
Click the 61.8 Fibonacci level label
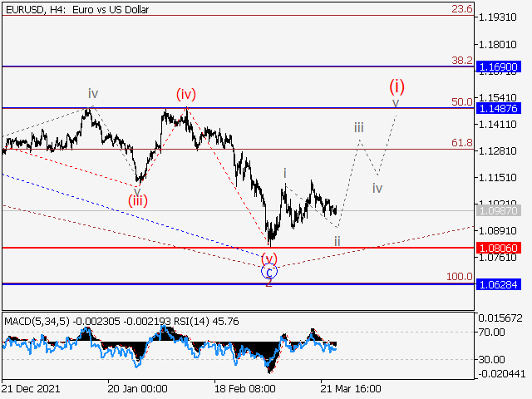click(x=462, y=143)
